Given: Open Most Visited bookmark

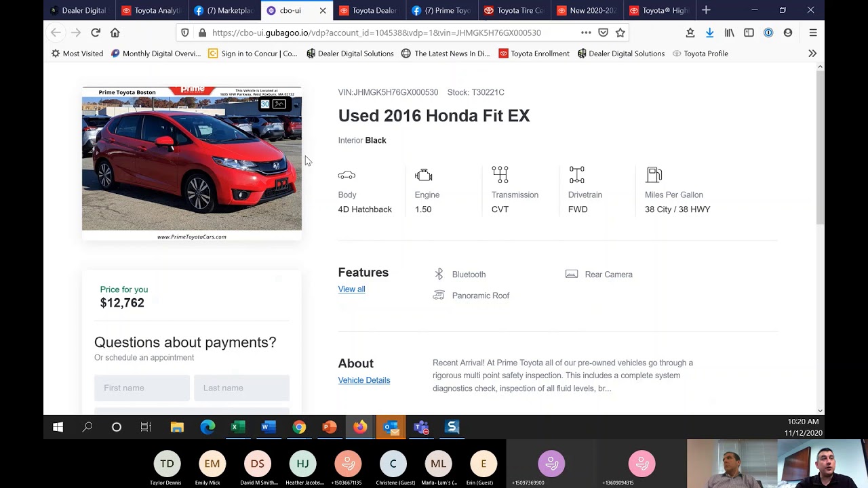Looking at the screenshot, I should [x=77, y=54].
